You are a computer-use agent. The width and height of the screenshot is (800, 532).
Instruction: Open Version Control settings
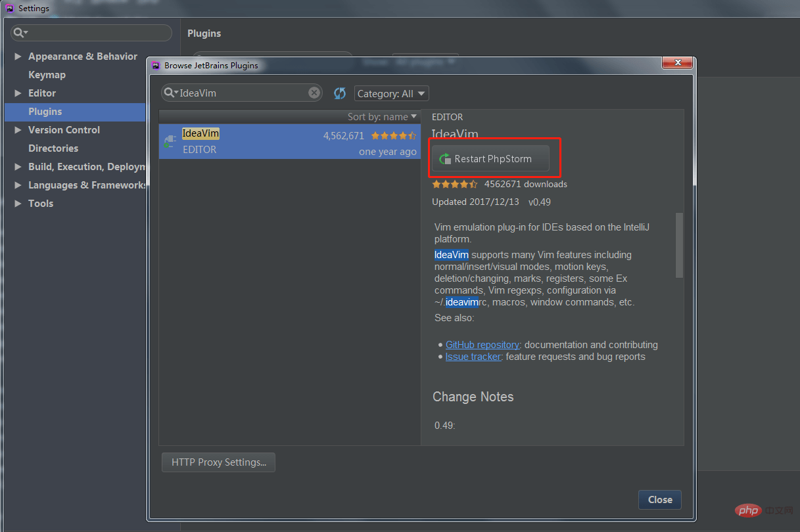pos(64,130)
